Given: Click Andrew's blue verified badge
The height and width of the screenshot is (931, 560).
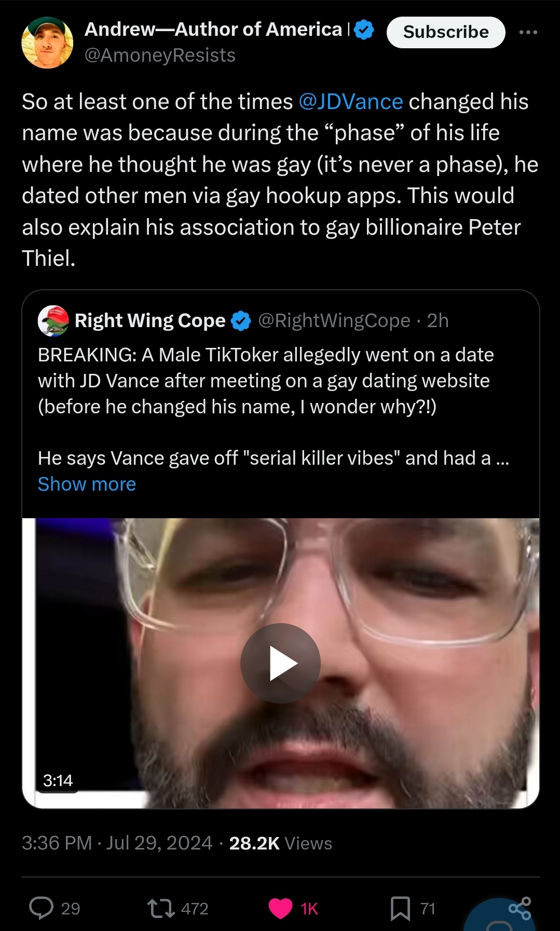Looking at the screenshot, I should [x=364, y=30].
